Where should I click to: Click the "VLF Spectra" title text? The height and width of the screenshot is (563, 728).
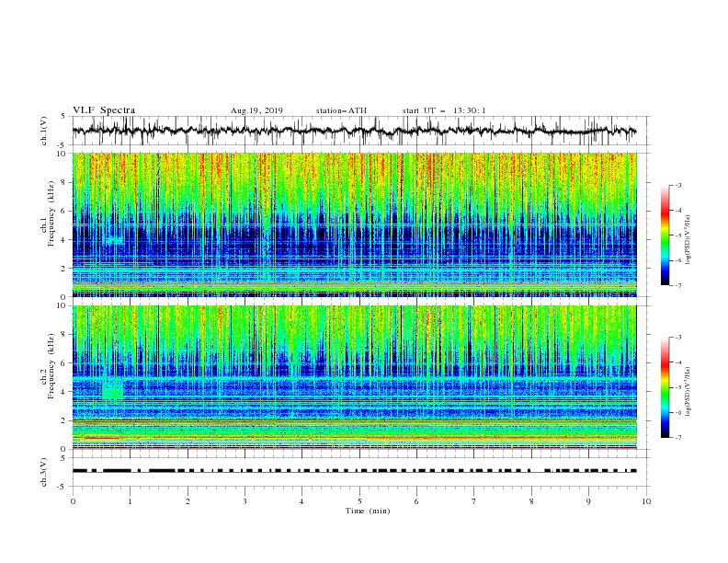(104, 110)
